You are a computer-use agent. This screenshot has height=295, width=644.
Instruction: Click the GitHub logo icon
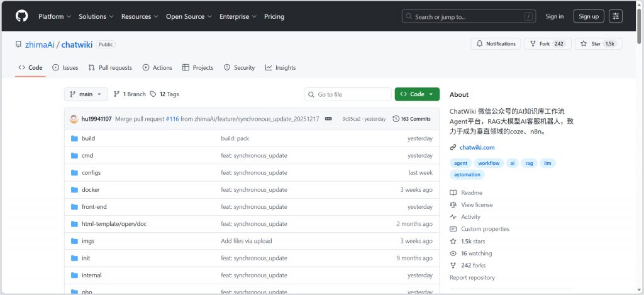tap(22, 16)
